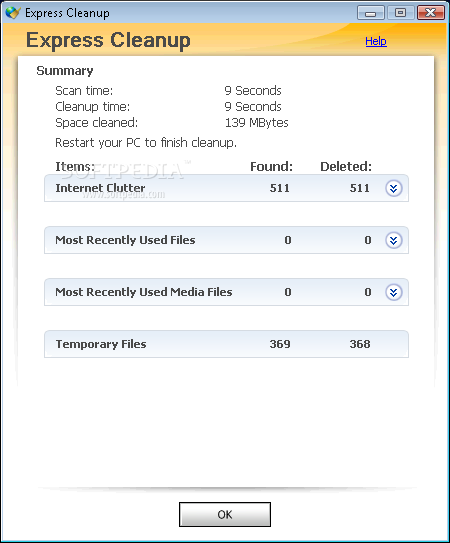
Task: Expand the Most Recently Used Files row
Action: [x=394, y=240]
